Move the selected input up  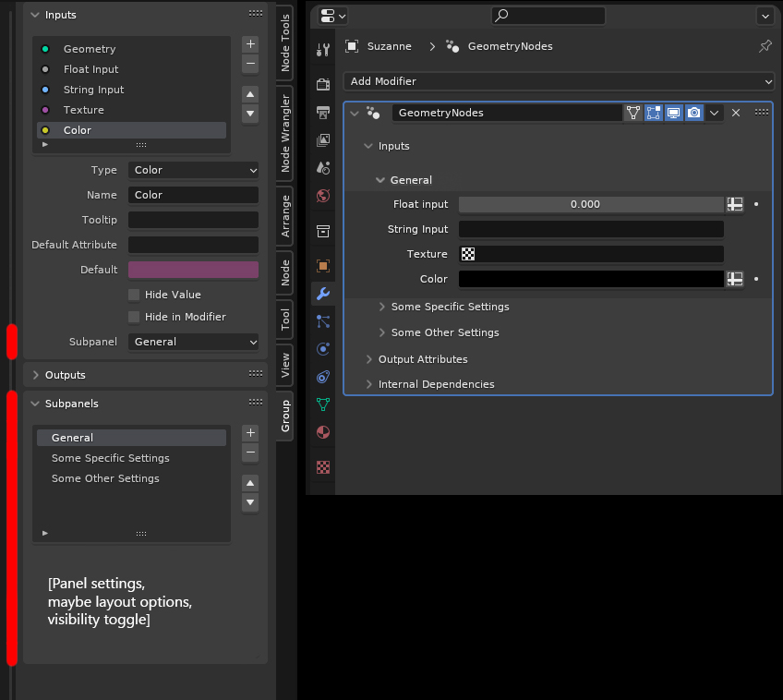[x=250, y=94]
